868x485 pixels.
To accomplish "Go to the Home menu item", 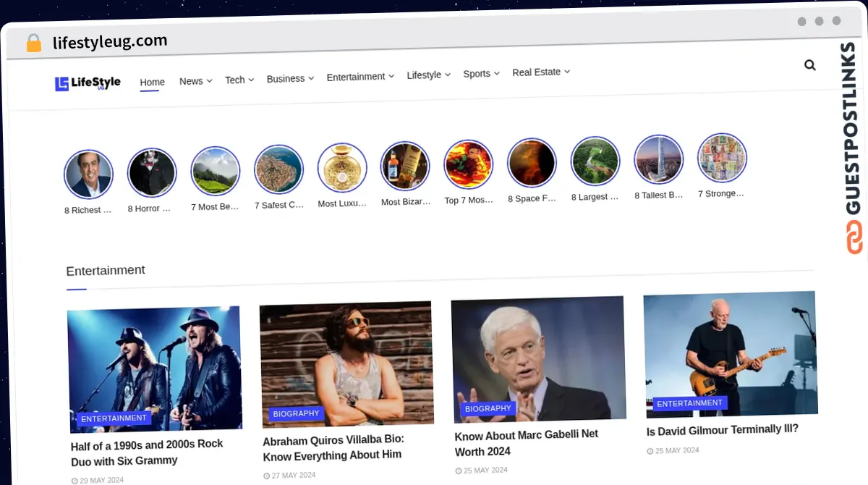I will (x=152, y=83).
